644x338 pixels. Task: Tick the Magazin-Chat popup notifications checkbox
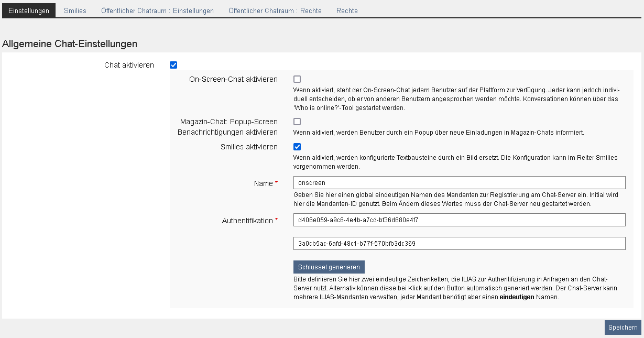(x=297, y=122)
